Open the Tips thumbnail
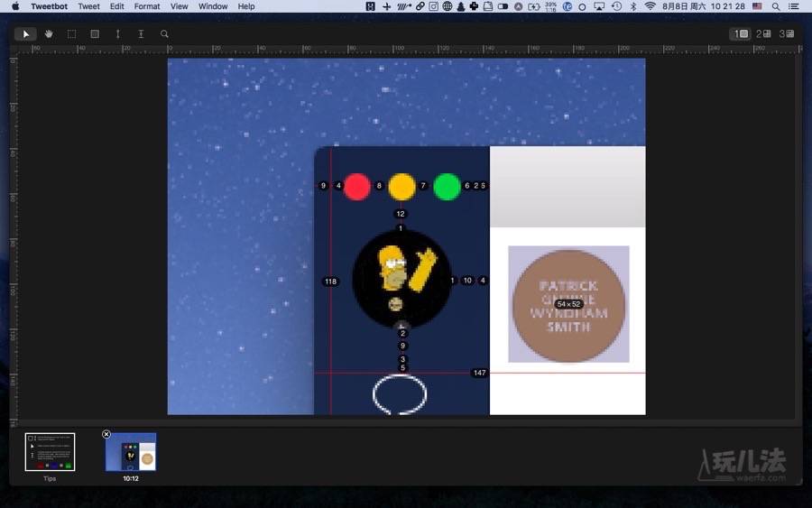This screenshot has height=508, width=812. point(50,452)
